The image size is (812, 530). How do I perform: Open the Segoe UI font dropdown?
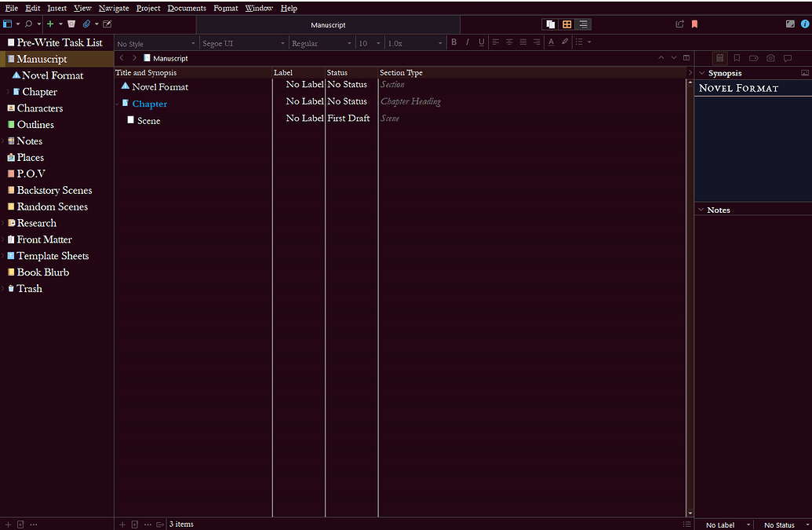click(x=244, y=44)
